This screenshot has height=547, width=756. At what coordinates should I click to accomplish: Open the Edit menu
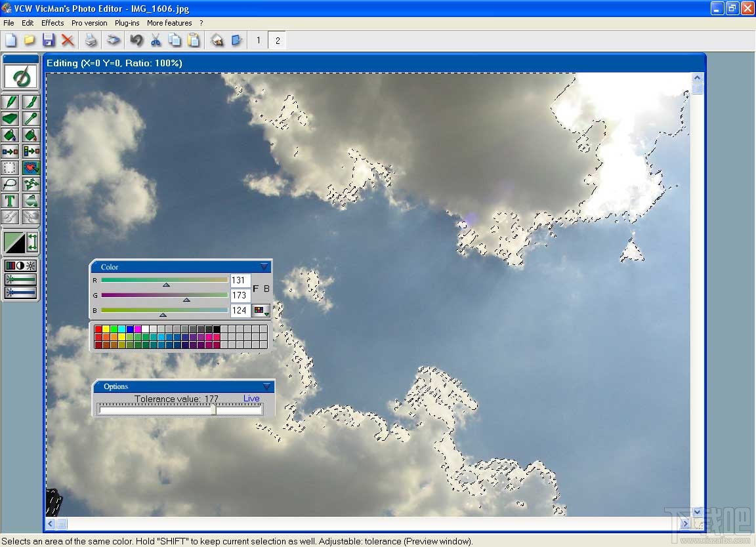coord(28,23)
